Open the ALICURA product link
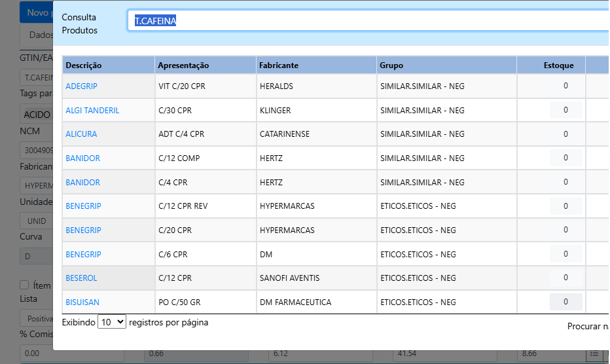Screen dimensions: 610x364 81,134
